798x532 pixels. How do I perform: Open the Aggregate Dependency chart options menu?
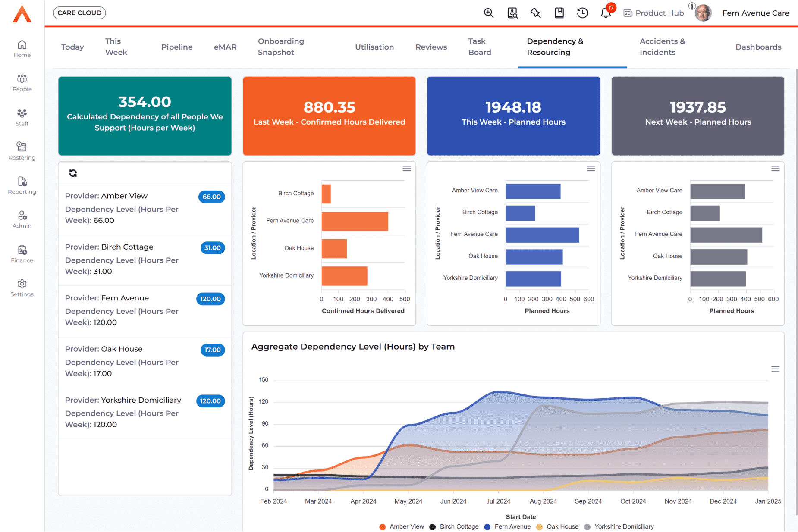pyautogui.click(x=775, y=369)
